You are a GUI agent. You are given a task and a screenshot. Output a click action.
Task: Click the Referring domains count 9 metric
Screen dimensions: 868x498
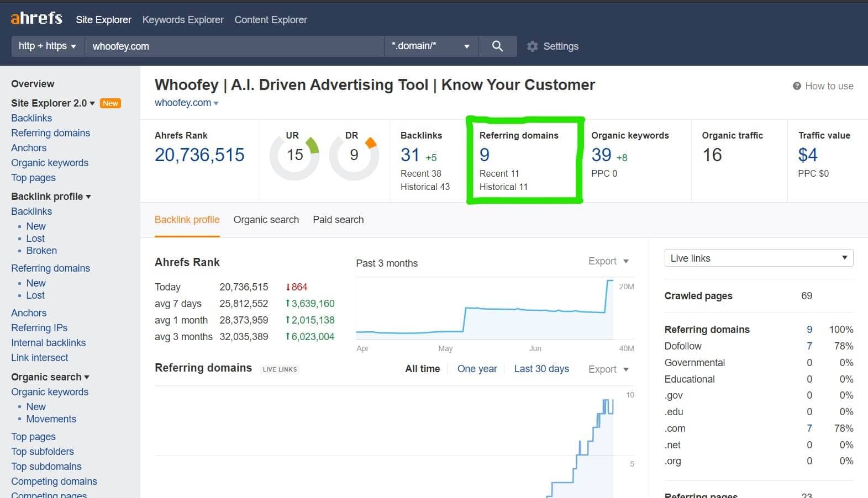[485, 155]
